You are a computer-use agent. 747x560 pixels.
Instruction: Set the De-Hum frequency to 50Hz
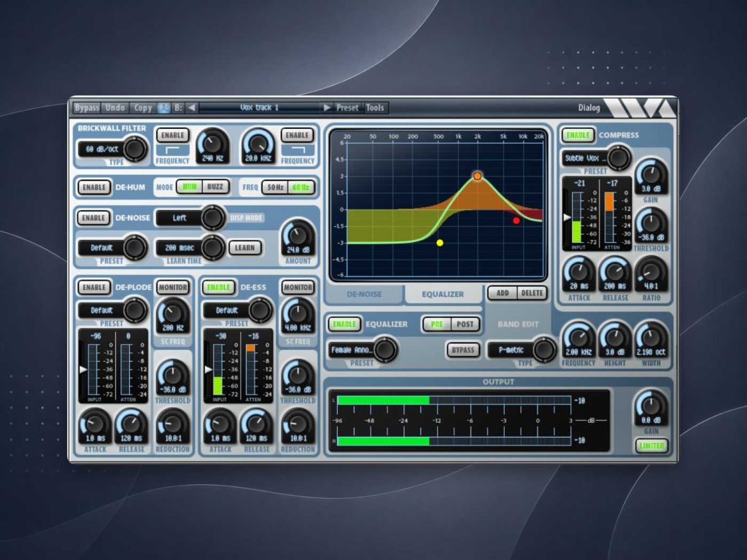coord(275,187)
